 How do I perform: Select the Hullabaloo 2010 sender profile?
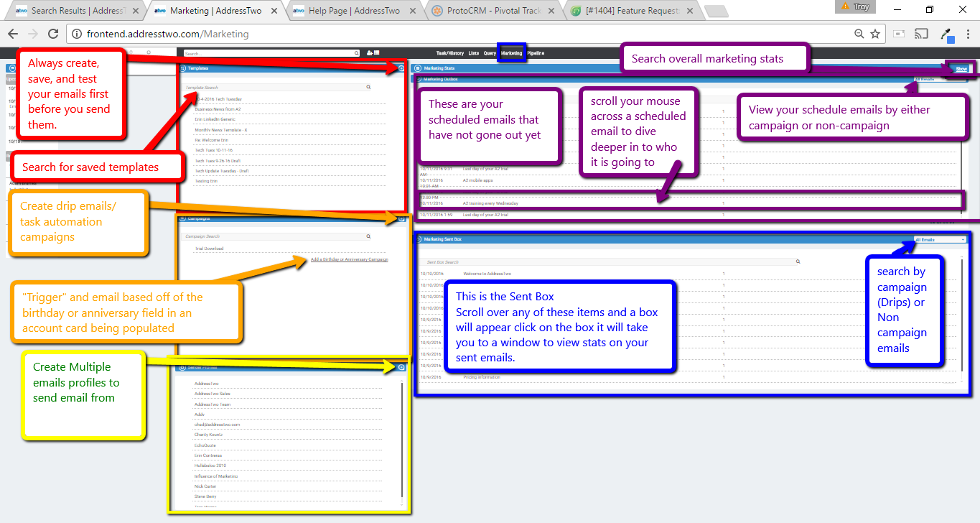[210, 466]
